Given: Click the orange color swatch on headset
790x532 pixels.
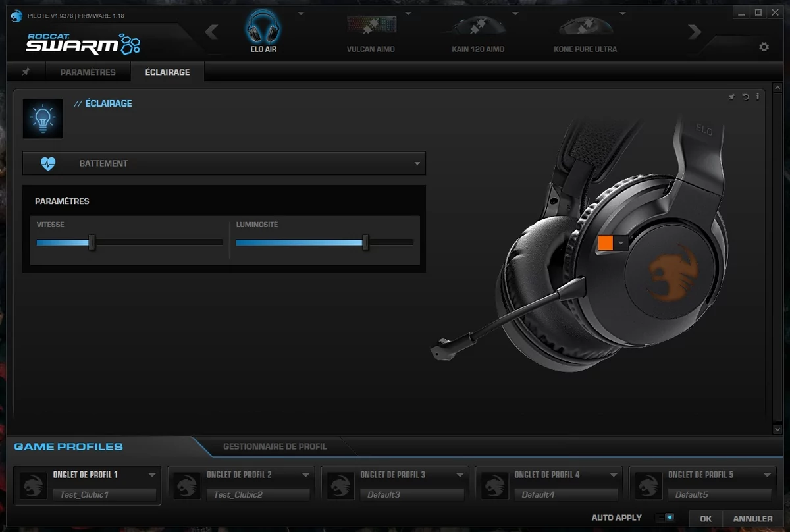Looking at the screenshot, I should [x=606, y=242].
